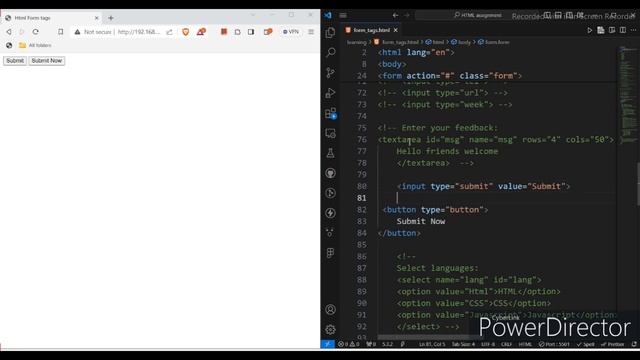This screenshot has height=360, width=640.
Task: Click the VS Code logo icon
Action: pyautogui.click(x=328, y=16)
